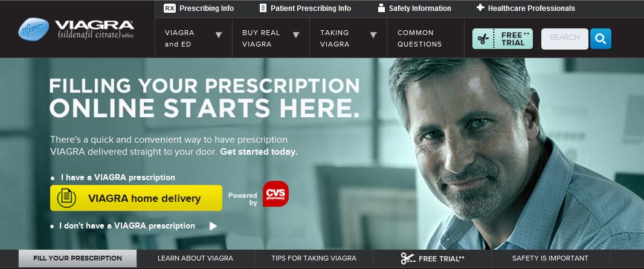644x269 pixels.
Task: Expand the TAKING VIAGRA dropdown arrow
Action: tap(373, 35)
